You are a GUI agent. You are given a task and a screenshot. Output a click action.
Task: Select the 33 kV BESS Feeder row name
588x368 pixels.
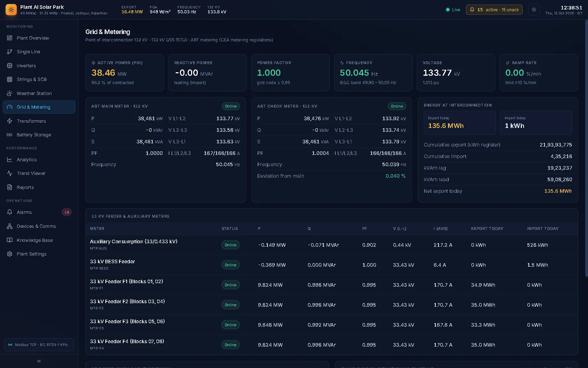tap(112, 261)
